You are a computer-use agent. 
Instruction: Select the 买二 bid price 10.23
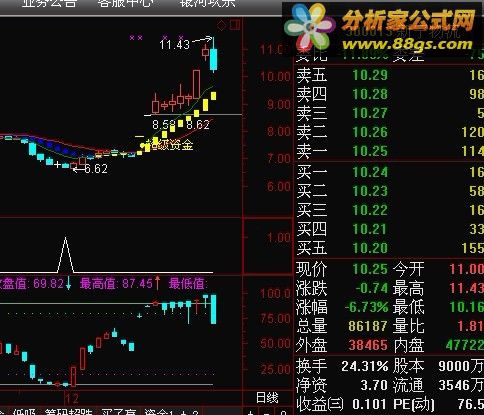coord(370,191)
